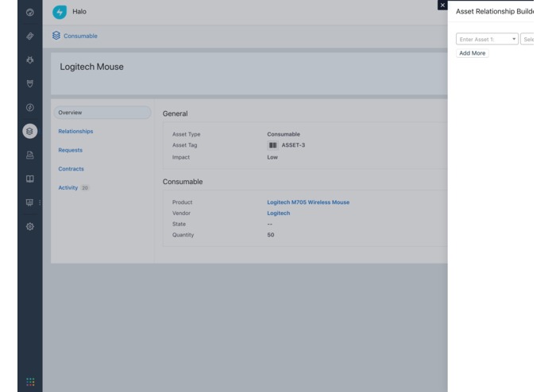The width and height of the screenshot is (552, 392).
Task: Click the ASSET-3 tag value
Action: (293, 145)
